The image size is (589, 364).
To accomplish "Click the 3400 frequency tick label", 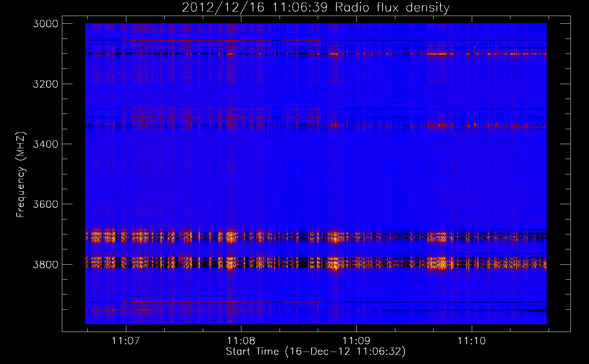I will click(x=46, y=144).
